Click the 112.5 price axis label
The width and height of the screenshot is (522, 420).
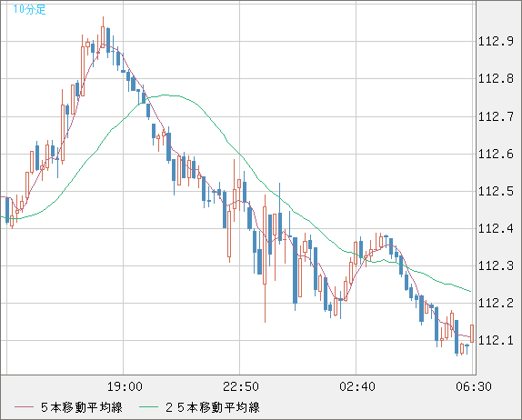coord(496,191)
